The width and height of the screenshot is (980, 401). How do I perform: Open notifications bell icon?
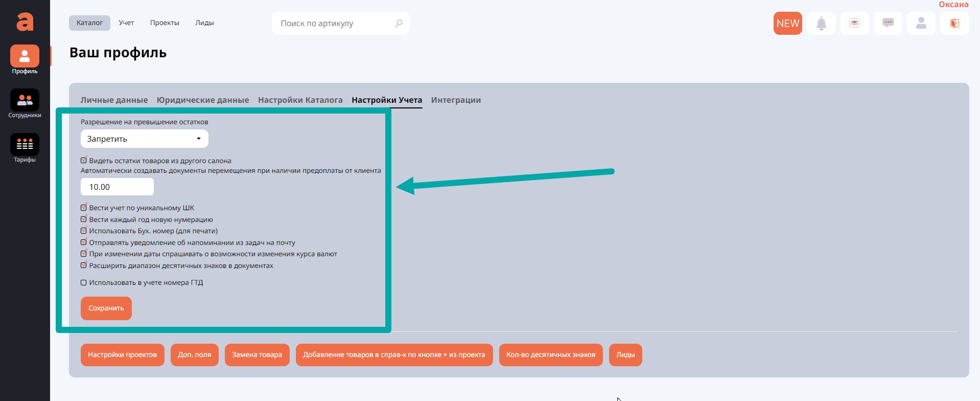tap(821, 24)
